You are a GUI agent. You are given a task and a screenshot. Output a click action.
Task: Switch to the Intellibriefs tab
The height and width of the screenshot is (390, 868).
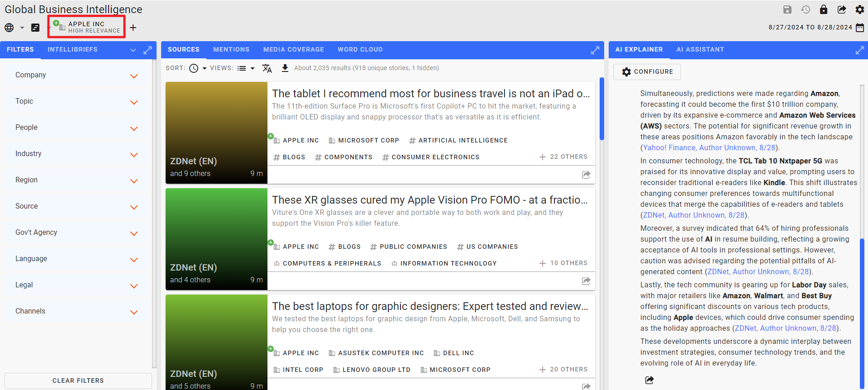tap(72, 49)
